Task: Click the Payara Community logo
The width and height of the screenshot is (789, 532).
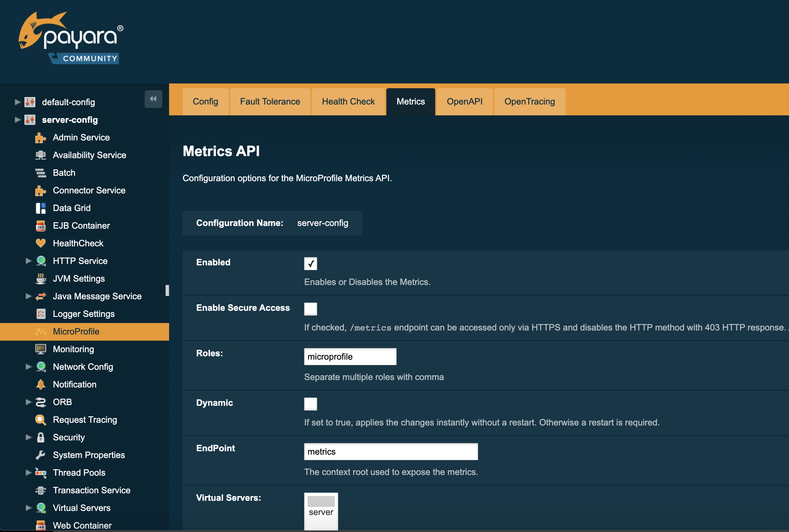Action: (70, 37)
